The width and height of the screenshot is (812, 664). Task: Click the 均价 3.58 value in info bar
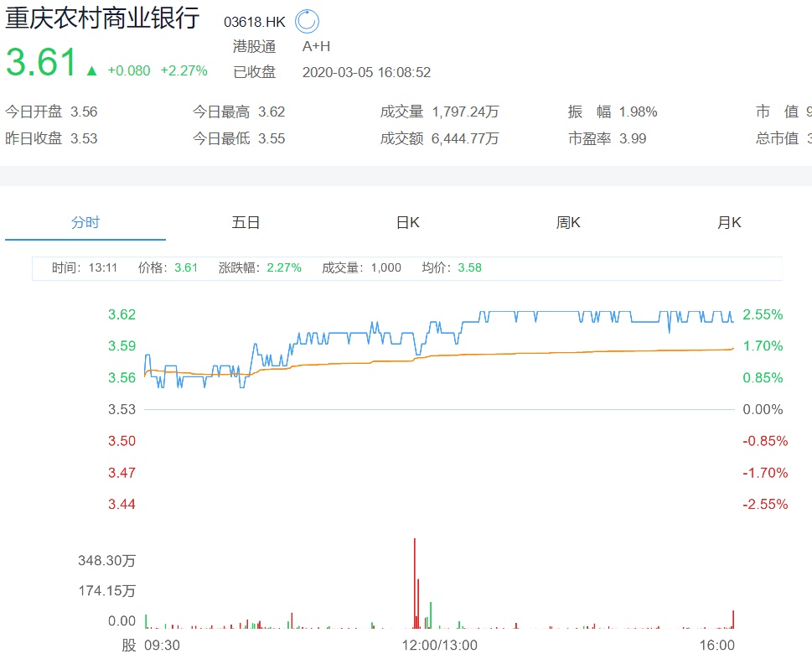coord(469,267)
